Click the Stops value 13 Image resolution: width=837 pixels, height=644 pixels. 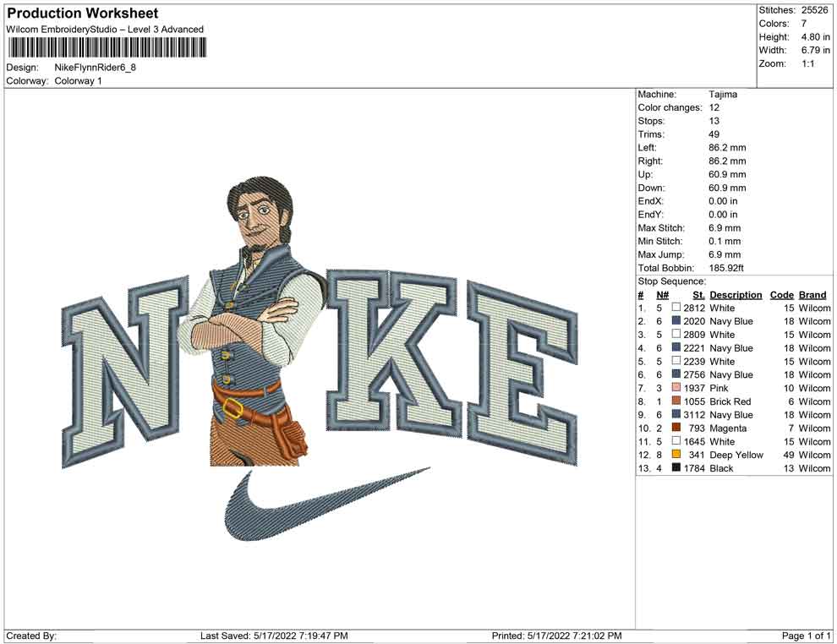click(714, 121)
